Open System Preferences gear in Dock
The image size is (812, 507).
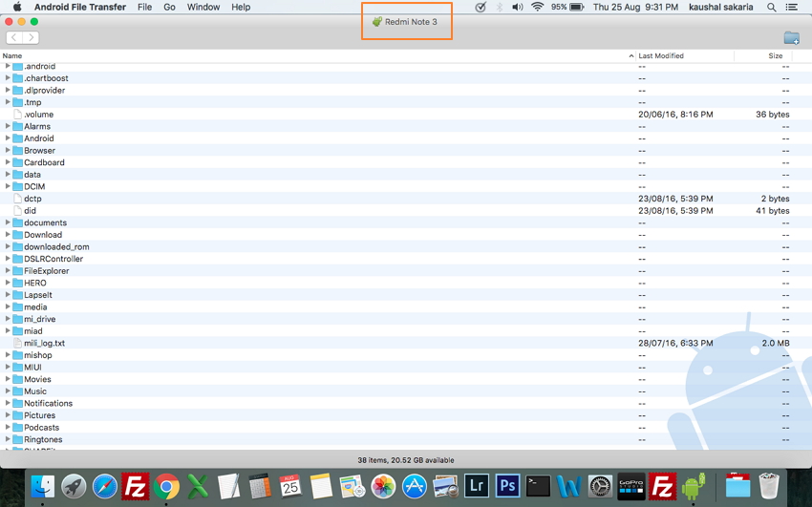tap(600, 486)
